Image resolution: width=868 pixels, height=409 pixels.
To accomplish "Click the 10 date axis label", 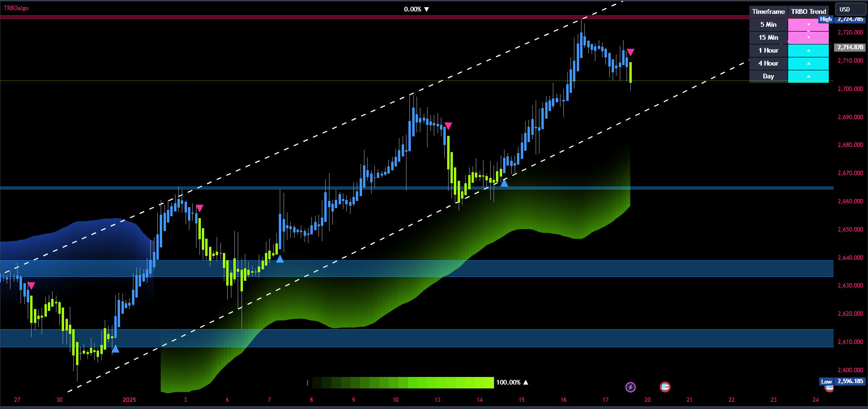I will (396, 400).
